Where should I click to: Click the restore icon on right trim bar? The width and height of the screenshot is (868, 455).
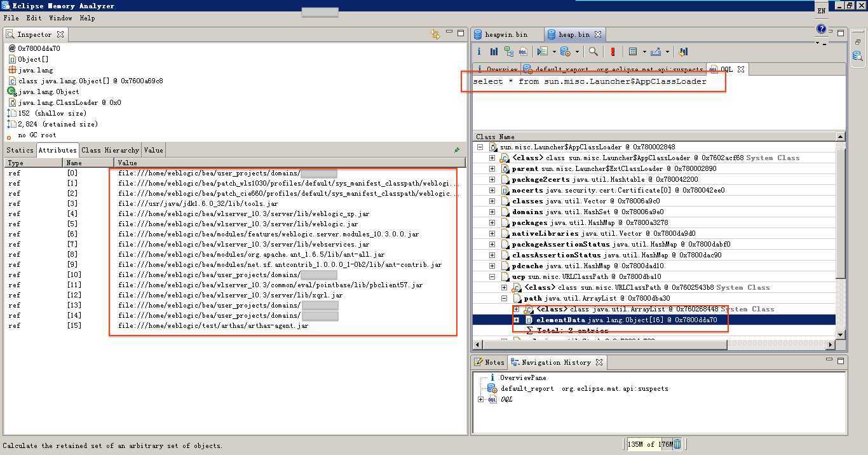click(857, 42)
